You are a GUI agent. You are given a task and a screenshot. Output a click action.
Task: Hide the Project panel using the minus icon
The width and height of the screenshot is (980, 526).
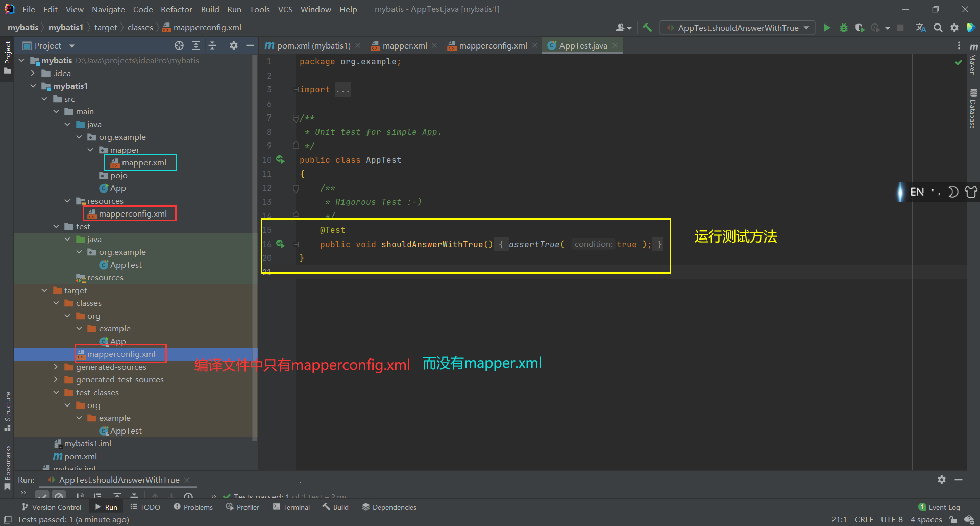click(x=250, y=45)
